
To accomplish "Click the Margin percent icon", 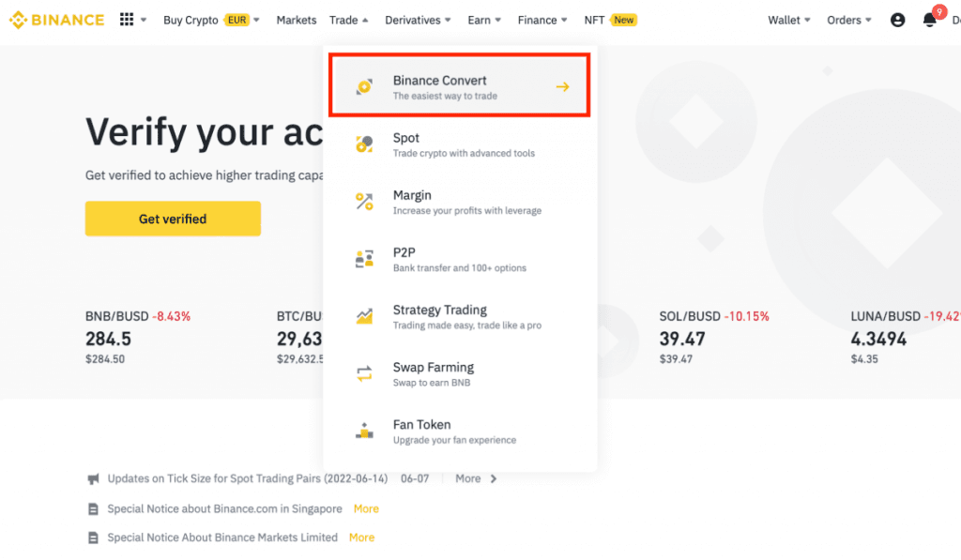I will pyautogui.click(x=364, y=202).
